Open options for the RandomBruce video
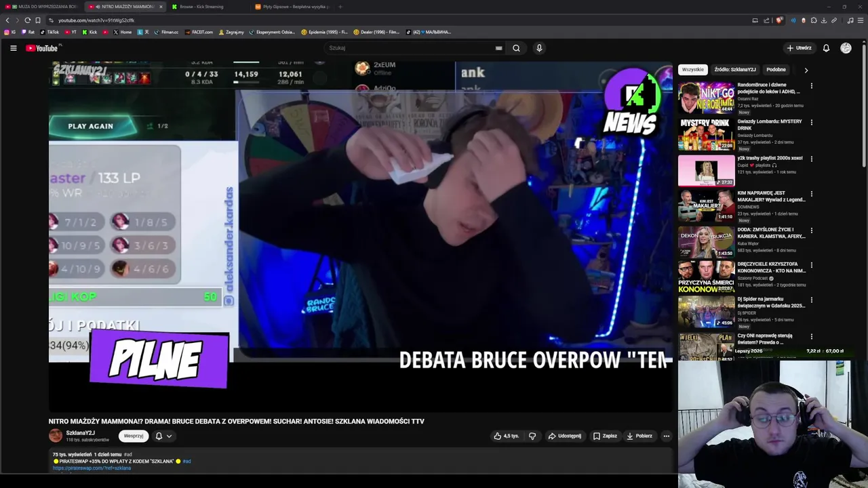 (x=811, y=86)
